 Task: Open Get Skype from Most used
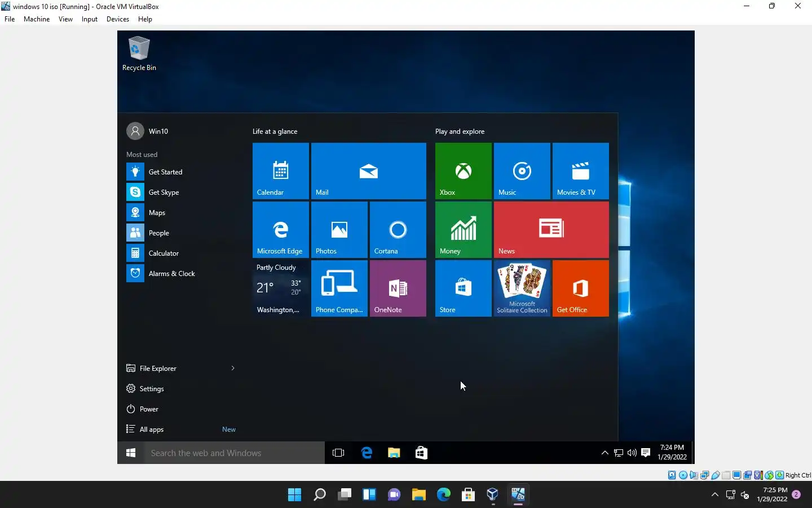pyautogui.click(x=180, y=192)
